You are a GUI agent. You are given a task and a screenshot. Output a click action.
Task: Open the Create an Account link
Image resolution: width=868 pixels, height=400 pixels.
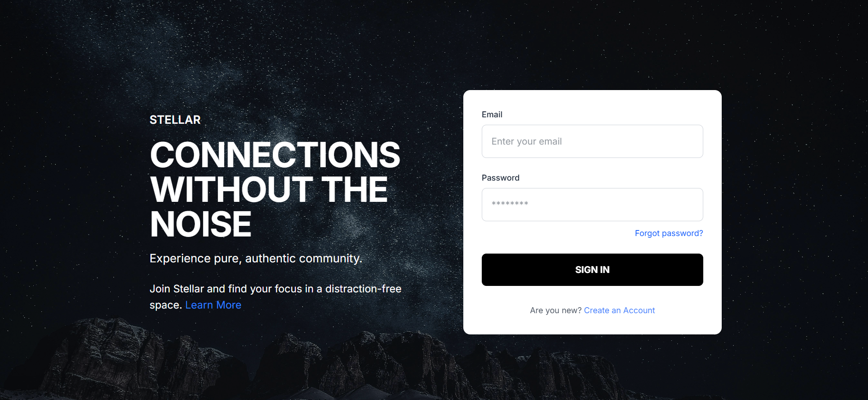click(x=619, y=310)
